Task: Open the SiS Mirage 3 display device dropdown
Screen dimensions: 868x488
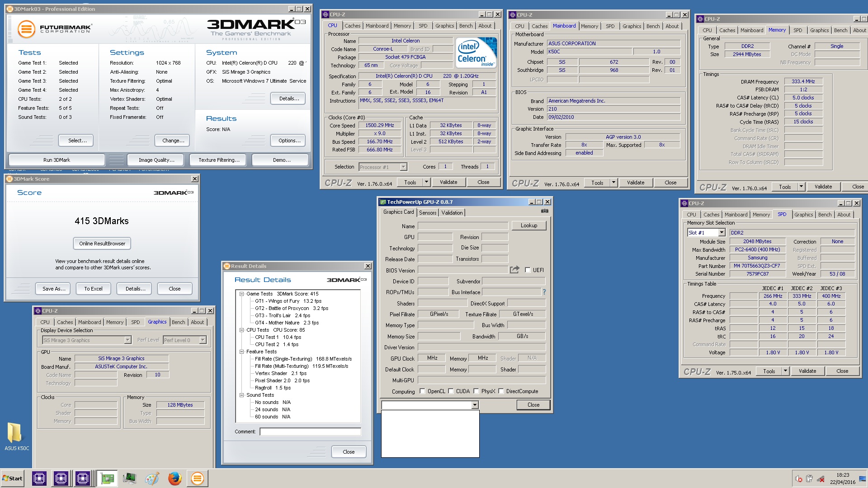Action: click(127, 340)
